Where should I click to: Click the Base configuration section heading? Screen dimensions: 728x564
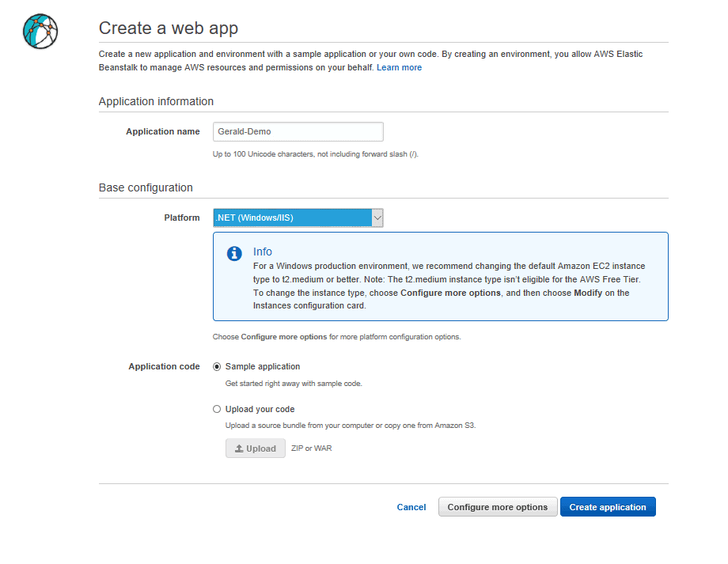146,187
